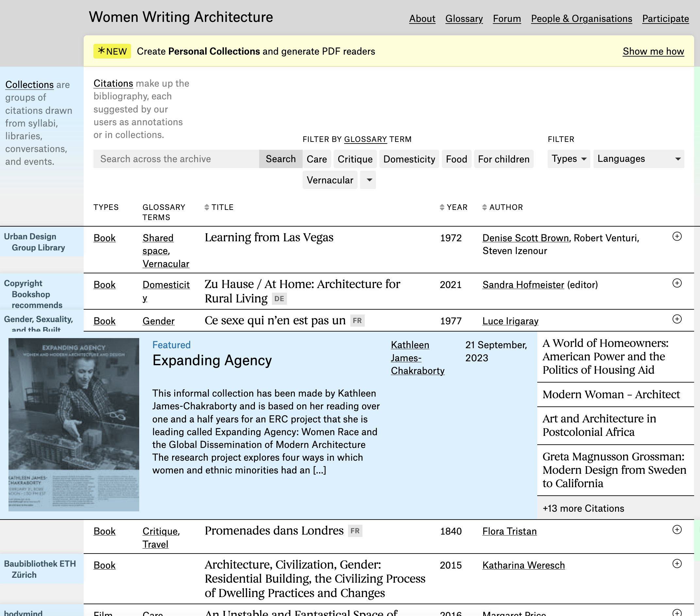Open the Languages filter dropdown
This screenshot has width=700, height=616.
tap(638, 159)
